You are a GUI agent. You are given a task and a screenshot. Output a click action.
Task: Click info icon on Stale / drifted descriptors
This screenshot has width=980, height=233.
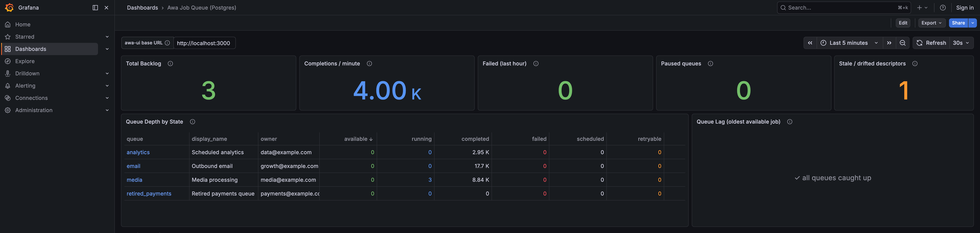pos(915,64)
